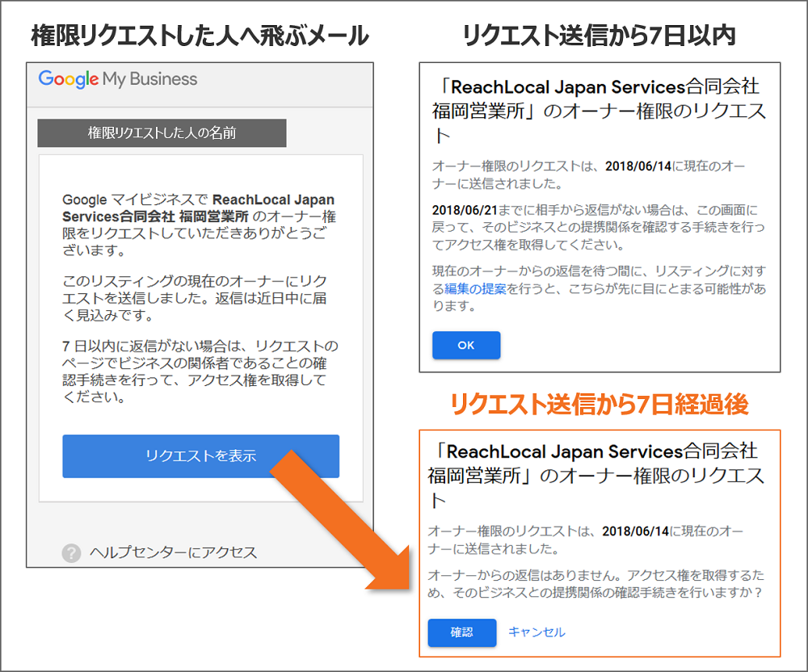Image resolution: width=808 pixels, height=672 pixels.
Task: Click the help question mark icon
Action: pos(72,553)
